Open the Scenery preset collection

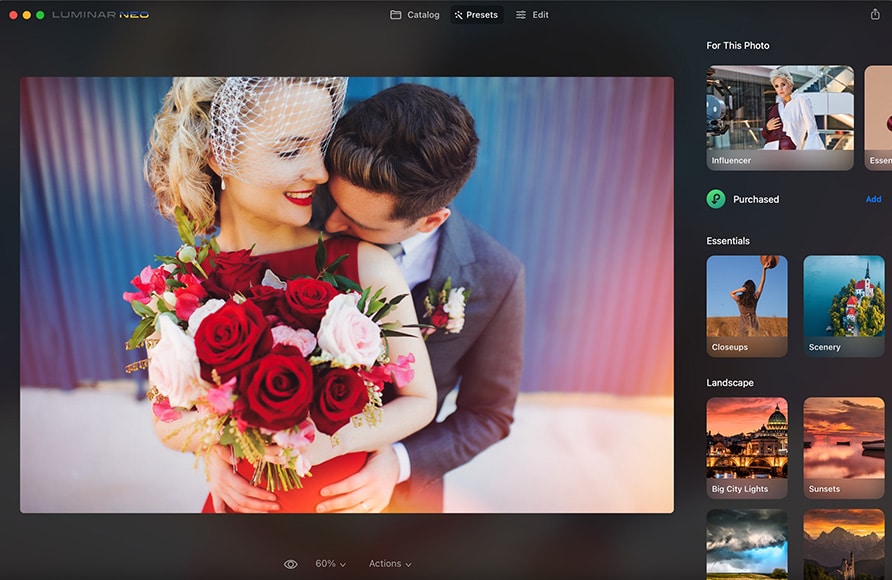[x=843, y=305]
